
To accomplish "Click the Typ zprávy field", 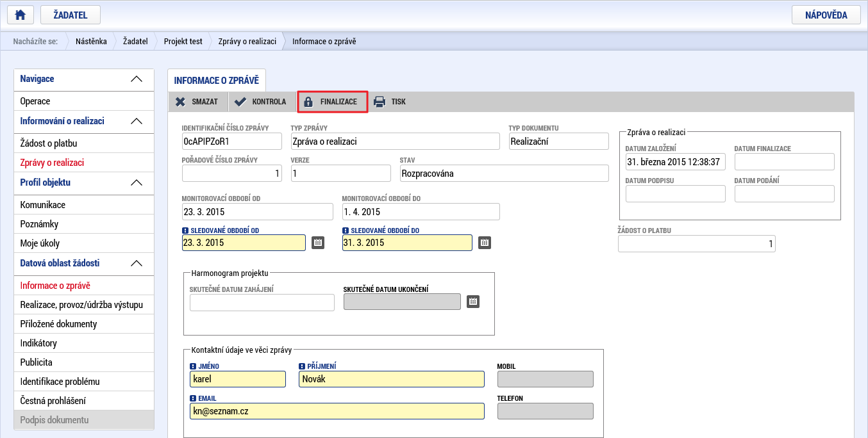I will click(395, 141).
